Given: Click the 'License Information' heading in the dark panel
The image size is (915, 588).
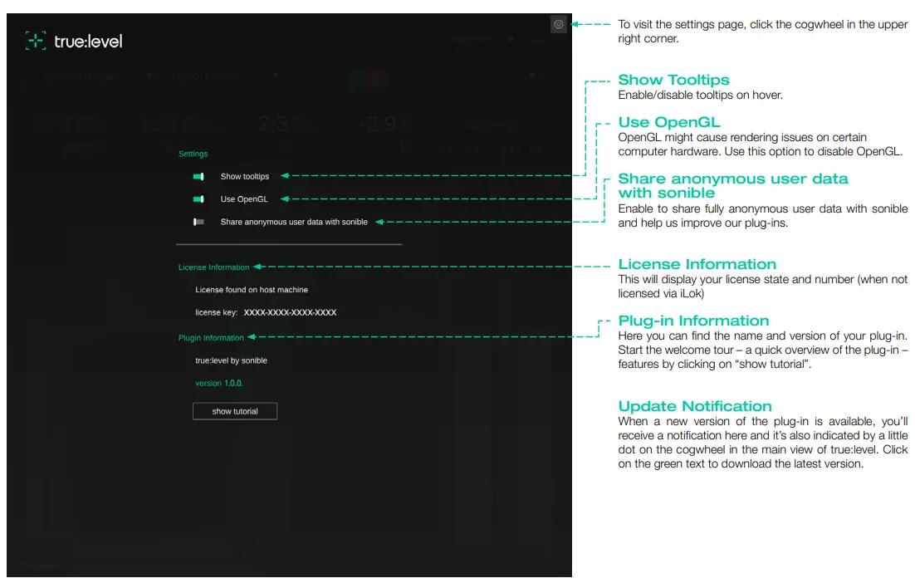Looking at the screenshot, I should coord(213,267).
